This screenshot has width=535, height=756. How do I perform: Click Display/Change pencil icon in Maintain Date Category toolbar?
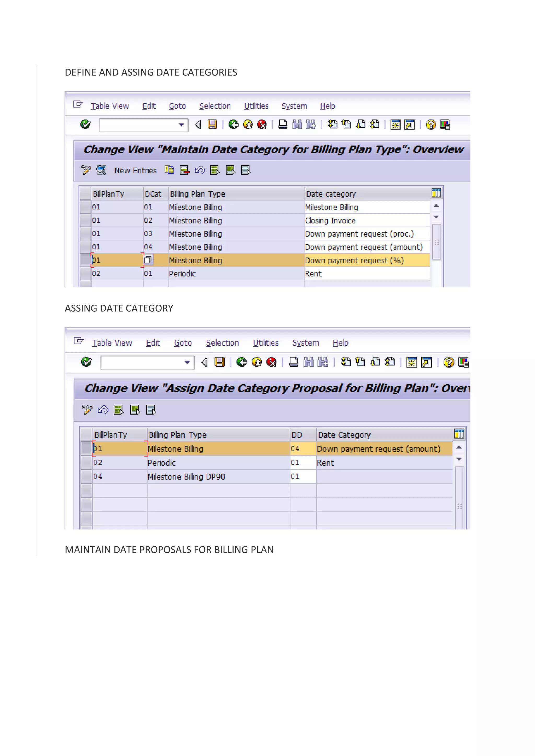[x=86, y=170]
